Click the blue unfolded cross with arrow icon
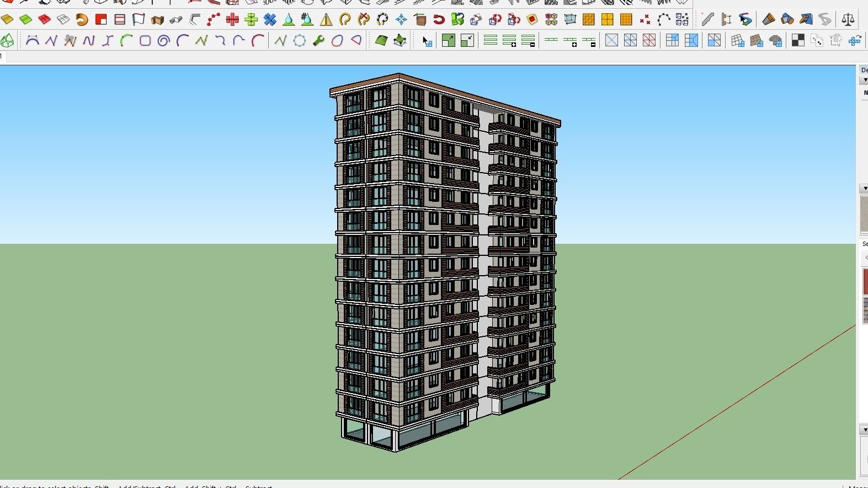868x488 pixels. pos(855,40)
